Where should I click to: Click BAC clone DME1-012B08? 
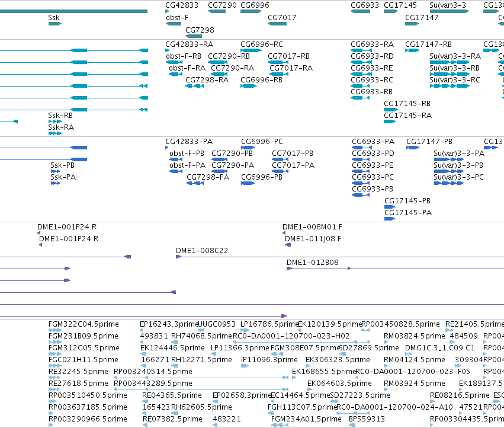tap(313, 263)
